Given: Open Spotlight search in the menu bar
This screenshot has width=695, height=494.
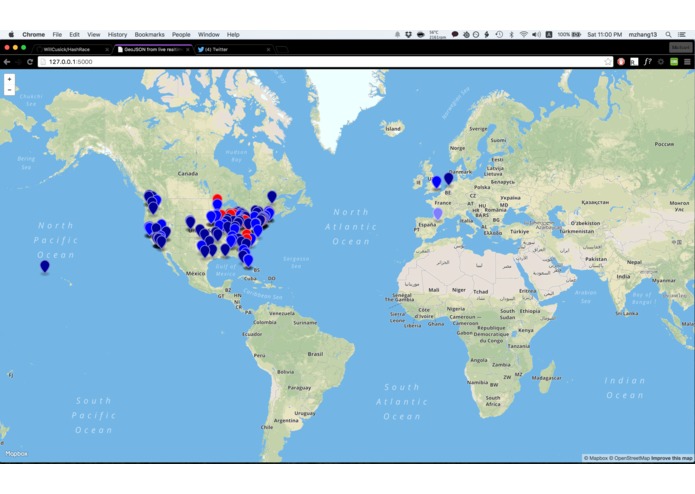Looking at the screenshot, I should point(668,35).
